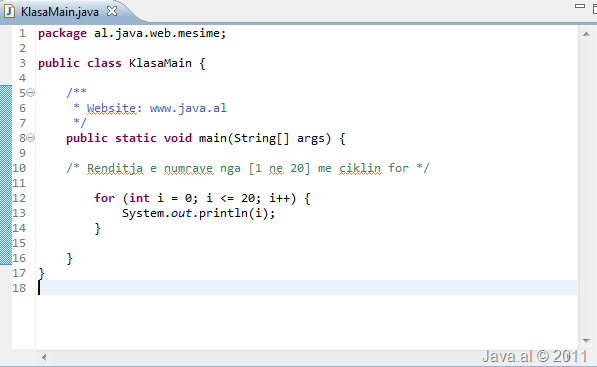Collapse the main method fold at line 8
The height and width of the screenshot is (367, 597).
click(x=31, y=138)
